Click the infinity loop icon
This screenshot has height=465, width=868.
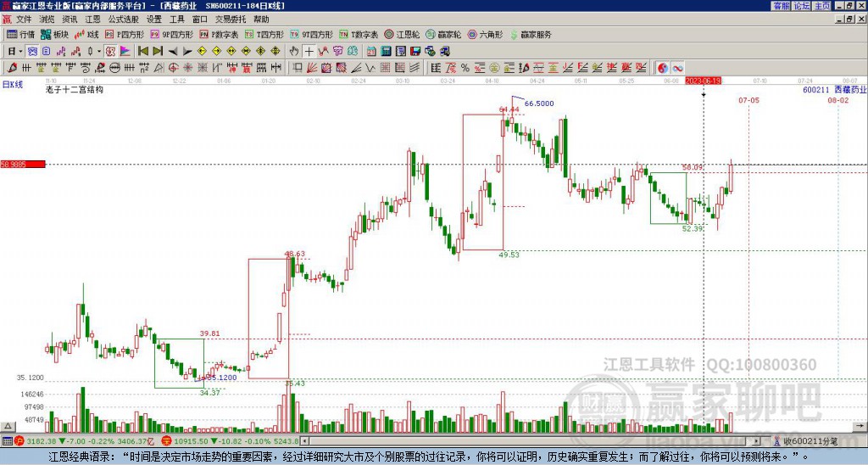click(677, 68)
